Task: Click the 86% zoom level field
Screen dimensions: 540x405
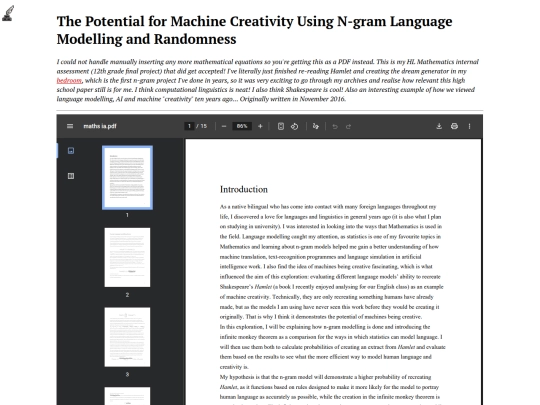Action: [x=242, y=126]
